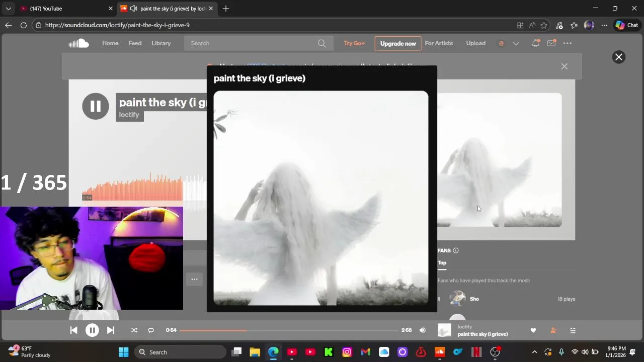Open the Windows Start menu
The width and height of the screenshot is (644, 362).
(123, 352)
